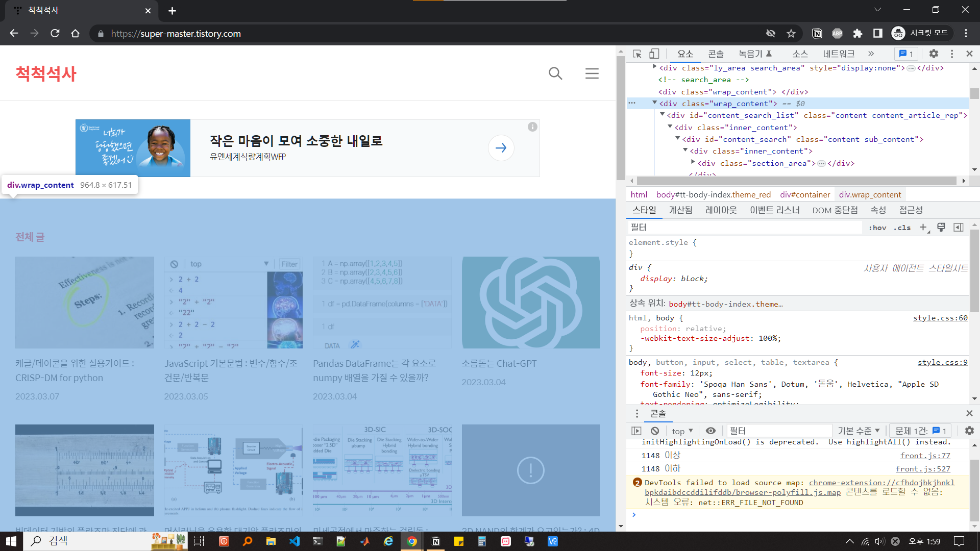Toggle the .cls class editor
The image size is (980, 551).
902,228
